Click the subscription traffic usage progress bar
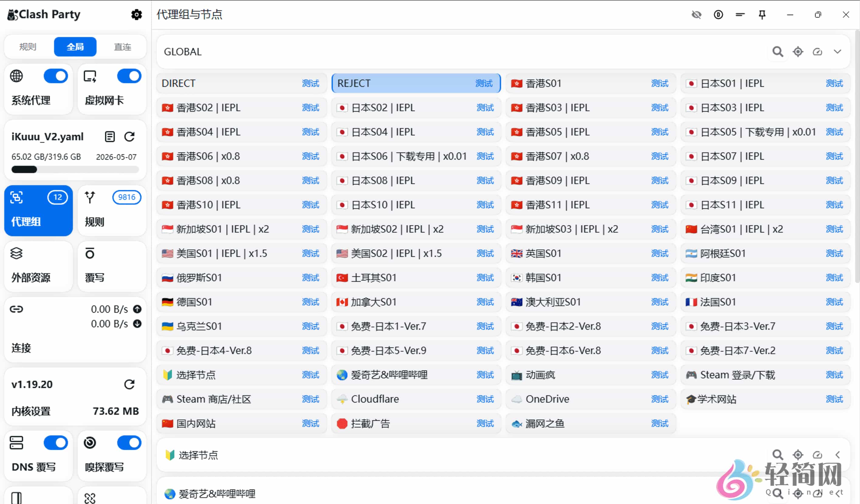Screen dimensions: 860x504 [75, 169]
